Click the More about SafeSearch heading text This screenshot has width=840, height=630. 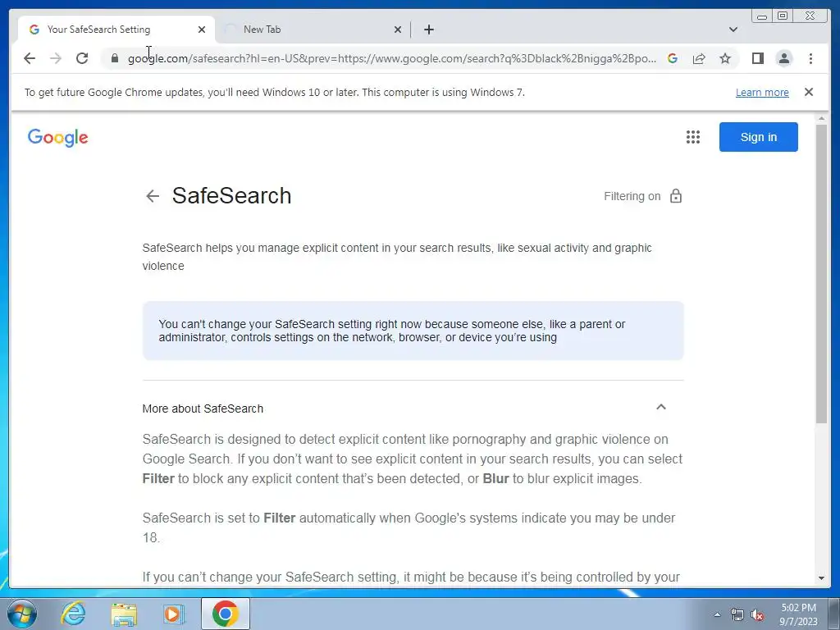203,409
